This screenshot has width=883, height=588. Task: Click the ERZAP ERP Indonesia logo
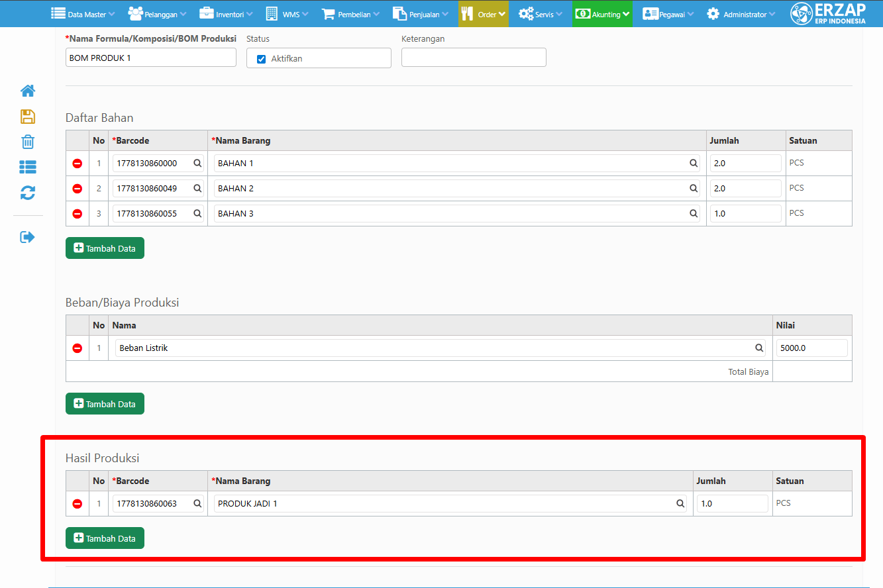coord(829,13)
